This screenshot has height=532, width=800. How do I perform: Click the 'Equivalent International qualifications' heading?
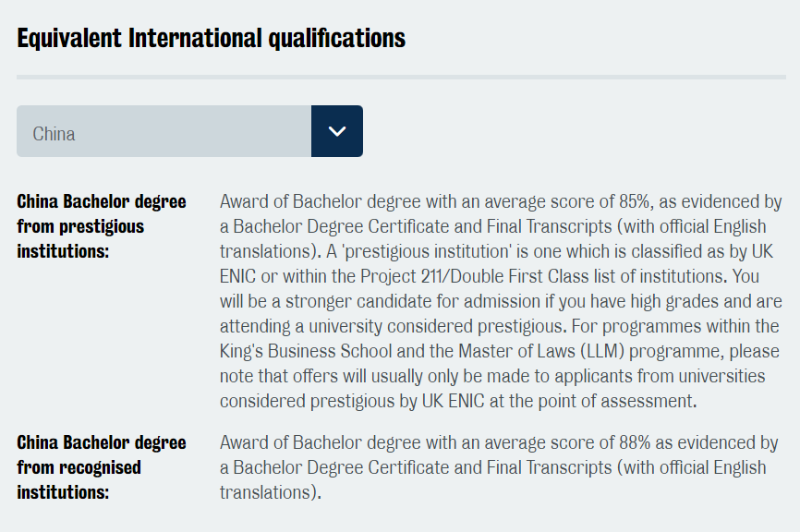(212, 38)
